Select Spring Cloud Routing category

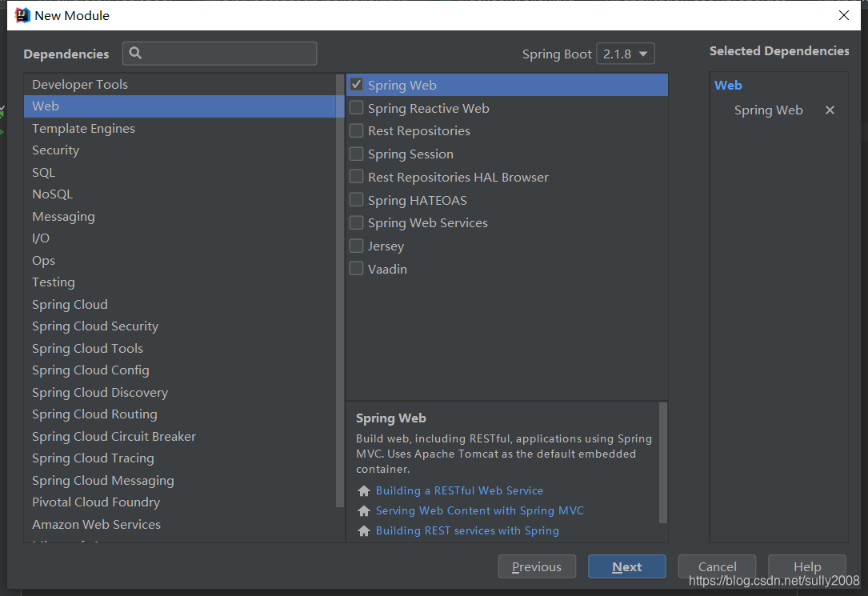tap(181, 414)
